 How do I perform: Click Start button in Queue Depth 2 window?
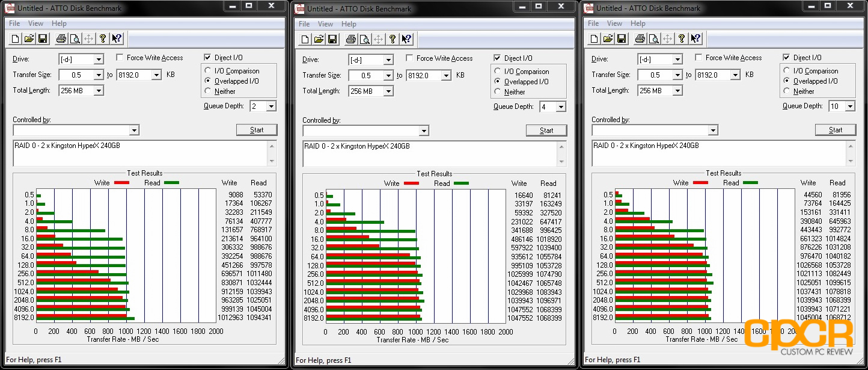click(x=257, y=130)
